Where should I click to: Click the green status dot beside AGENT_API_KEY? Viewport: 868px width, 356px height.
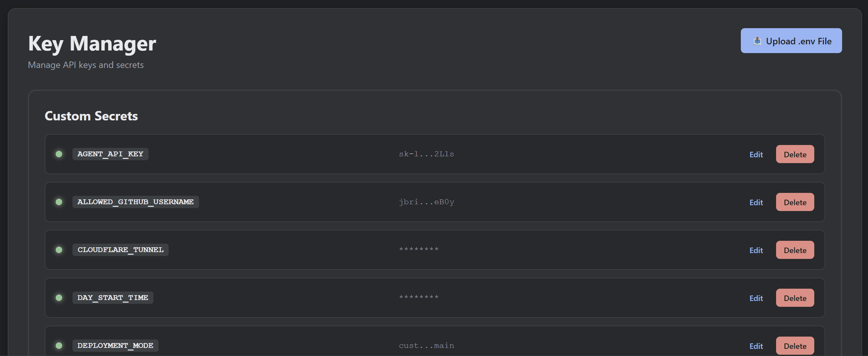(x=59, y=154)
